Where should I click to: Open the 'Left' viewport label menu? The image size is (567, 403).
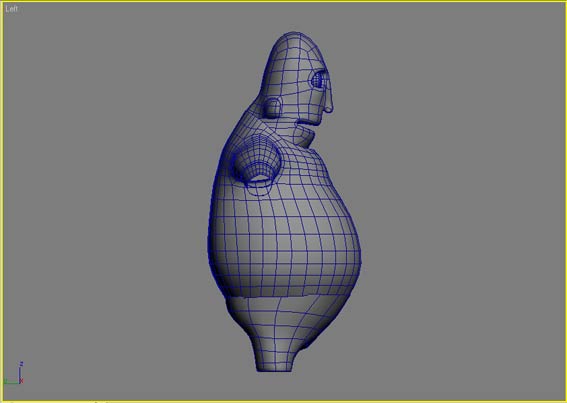(11, 9)
